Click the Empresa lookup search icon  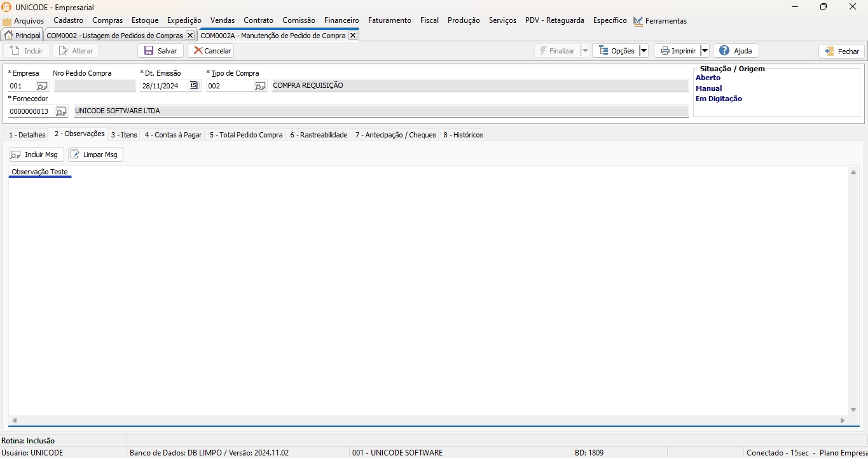coord(42,86)
